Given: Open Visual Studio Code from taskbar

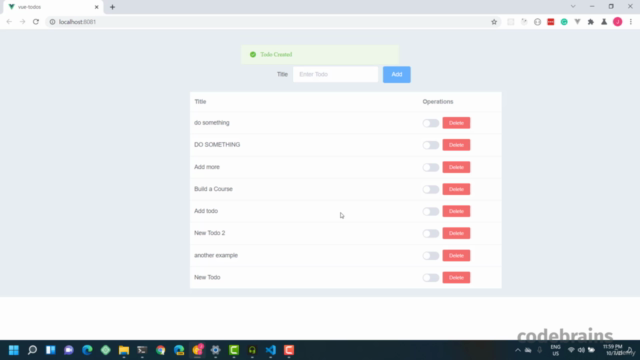Looking at the screenshot, I should [x=271, y=350].
